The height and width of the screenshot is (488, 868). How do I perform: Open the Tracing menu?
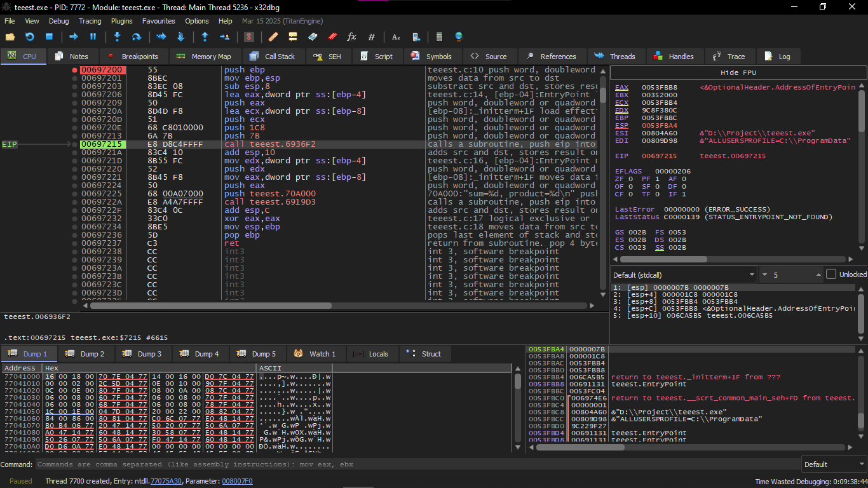(90, 21)
